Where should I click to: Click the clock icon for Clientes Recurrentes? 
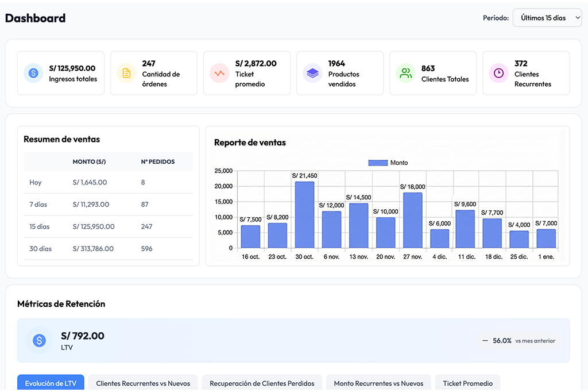[x=498, y=73]
